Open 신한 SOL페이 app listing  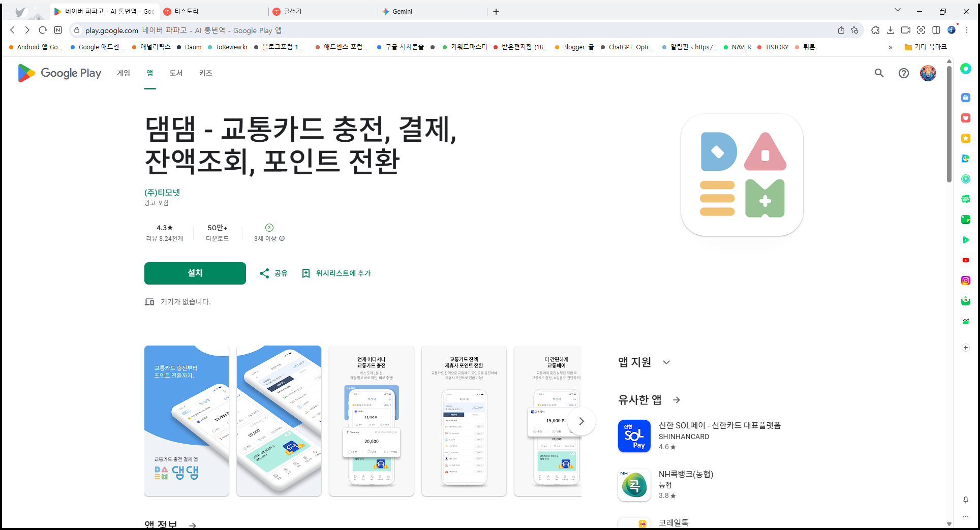tap(699, 436)
